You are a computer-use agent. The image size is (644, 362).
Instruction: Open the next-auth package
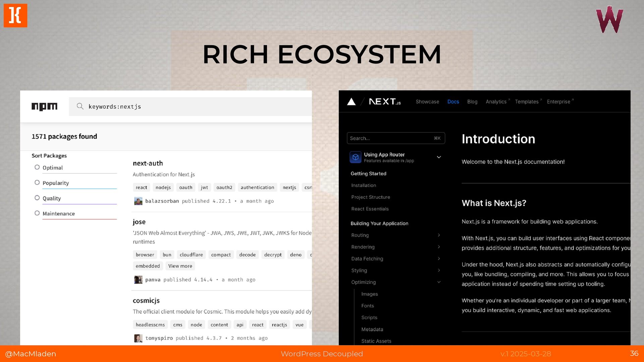(x=148, y=163)
